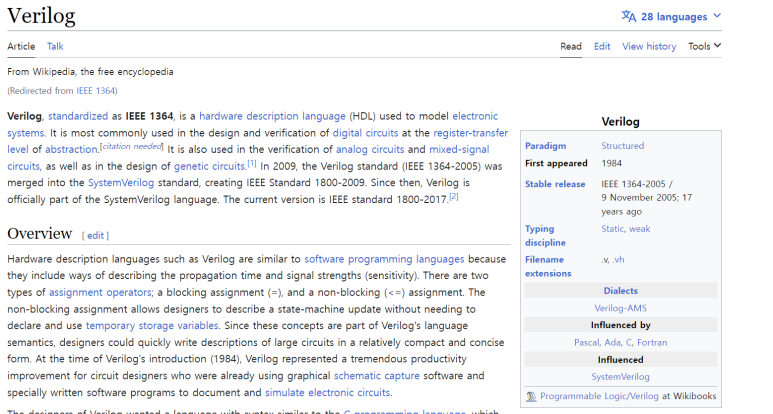Select the Article tab
The height and width of the screenshot is (414, 773).
(21, 46)
